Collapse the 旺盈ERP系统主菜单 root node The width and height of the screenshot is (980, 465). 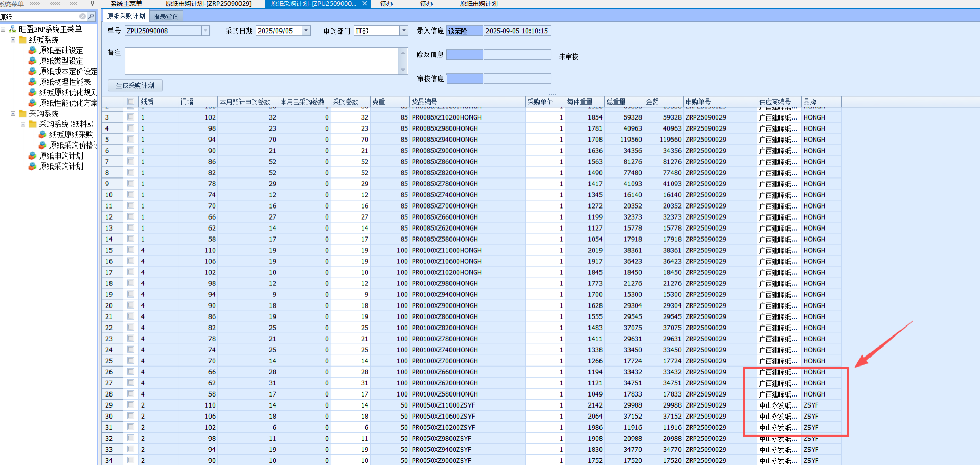[3, 29]
